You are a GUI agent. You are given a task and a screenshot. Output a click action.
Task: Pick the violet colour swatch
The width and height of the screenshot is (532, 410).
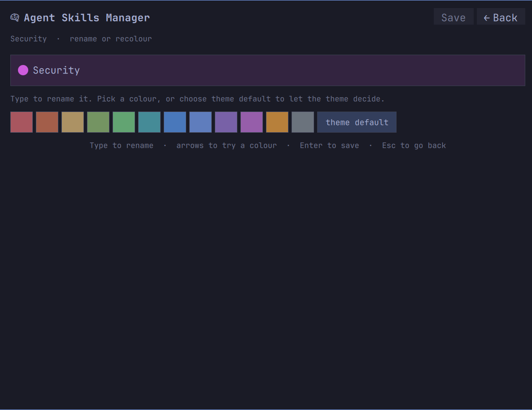[x=226, y=122]
